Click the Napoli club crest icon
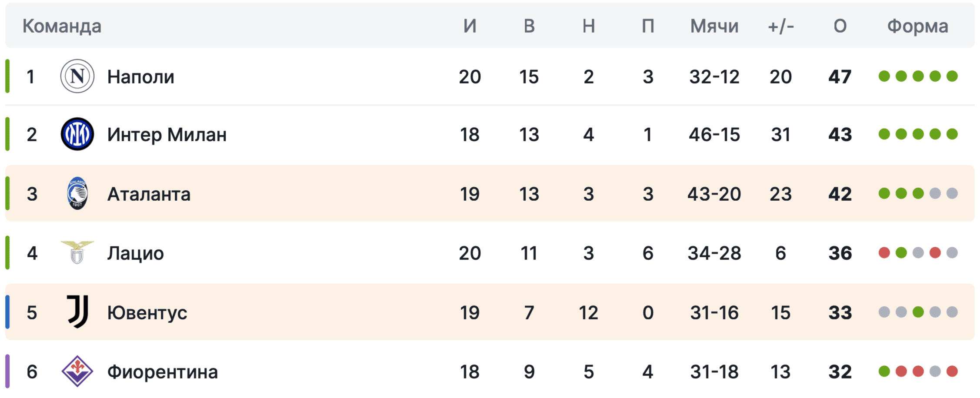The height and width of the screenshot is (398, 980). [x=77, y=76]
